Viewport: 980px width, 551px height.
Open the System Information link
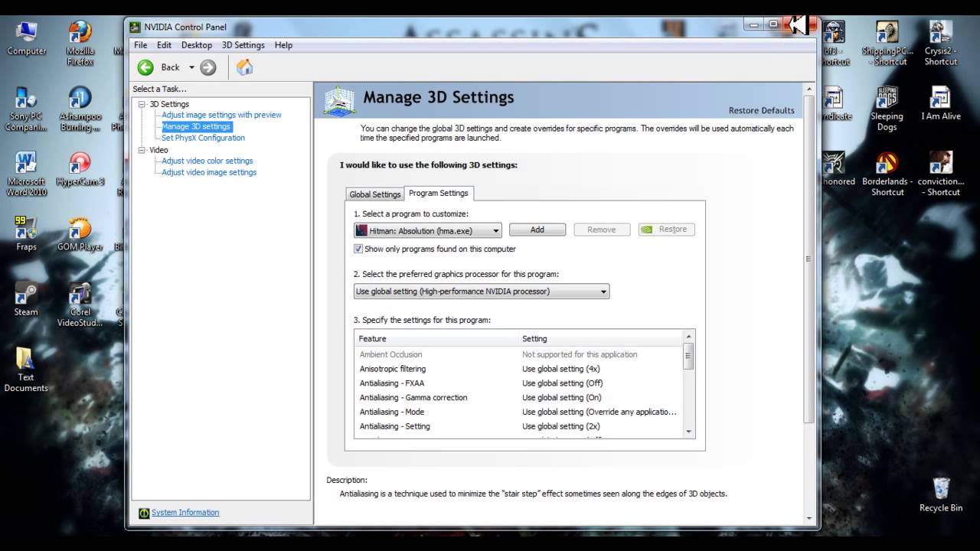click(x=185, y=513)
